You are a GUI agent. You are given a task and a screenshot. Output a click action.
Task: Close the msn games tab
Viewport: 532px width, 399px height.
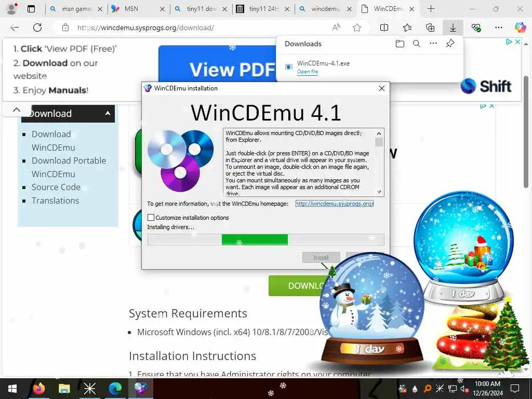click(100, 9)
